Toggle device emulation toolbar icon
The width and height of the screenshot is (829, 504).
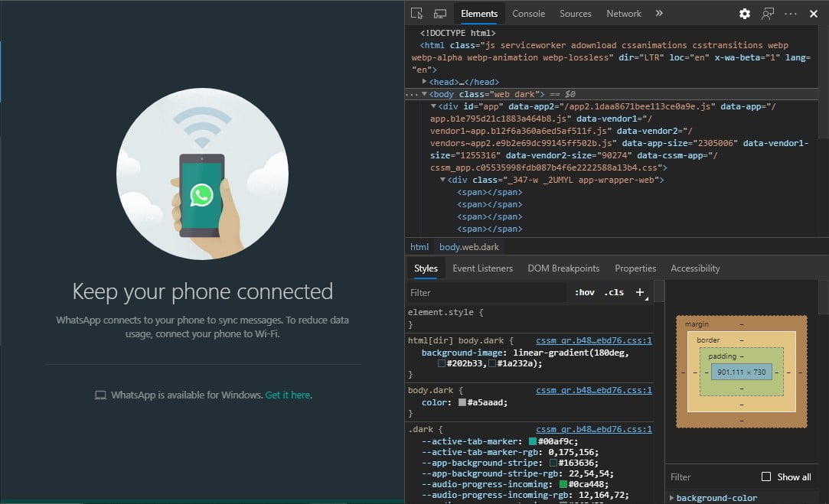440,13
